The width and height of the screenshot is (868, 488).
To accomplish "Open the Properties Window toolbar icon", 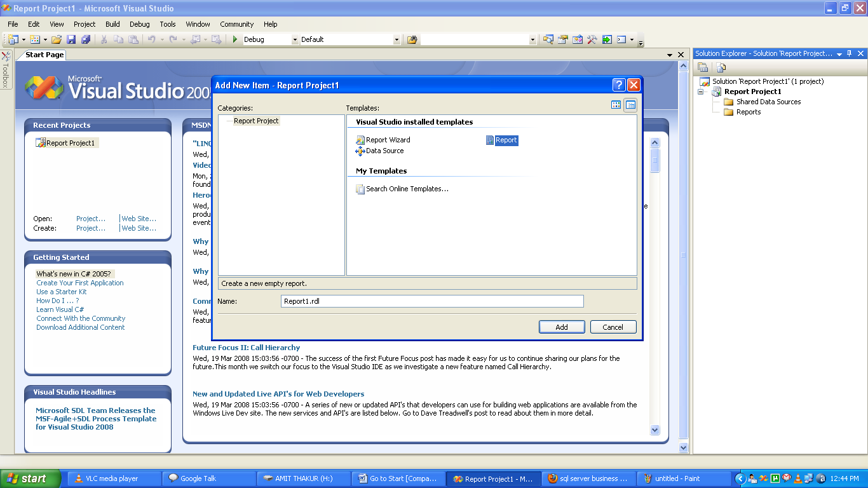I will [562, 39].
